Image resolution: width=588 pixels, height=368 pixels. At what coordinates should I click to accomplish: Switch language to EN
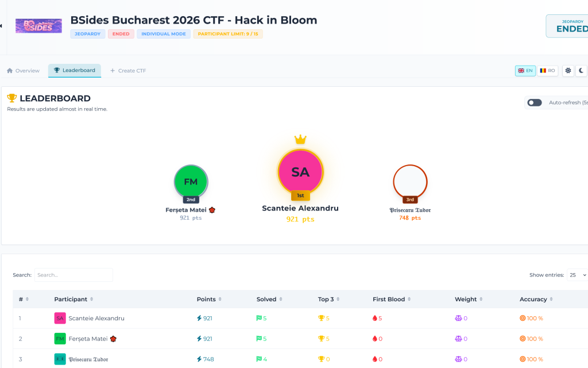525,71
